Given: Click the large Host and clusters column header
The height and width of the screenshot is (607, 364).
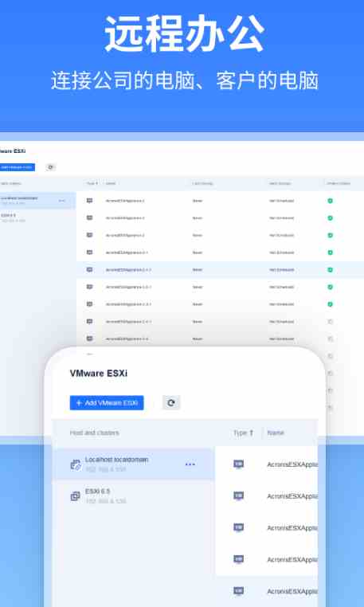Looking at the screenshot, I should click(95, 433).
